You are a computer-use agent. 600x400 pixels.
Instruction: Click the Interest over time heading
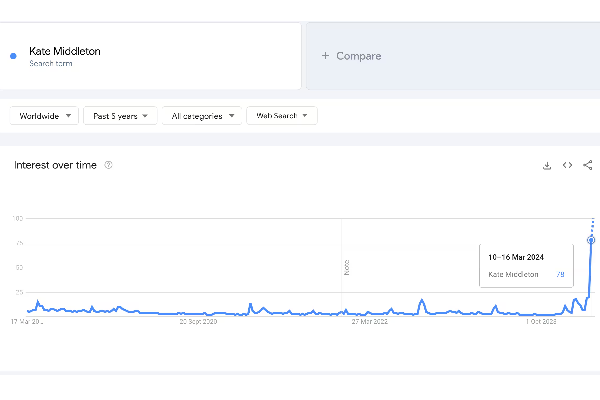[55, 165]
